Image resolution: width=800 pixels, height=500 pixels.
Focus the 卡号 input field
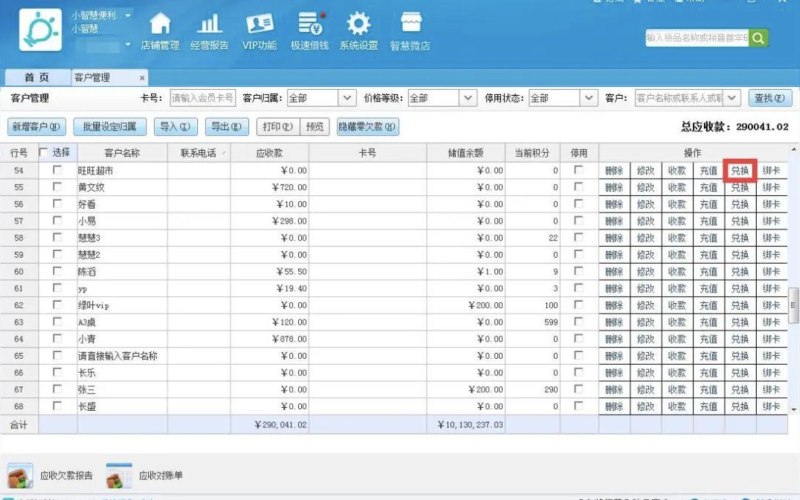203,98
